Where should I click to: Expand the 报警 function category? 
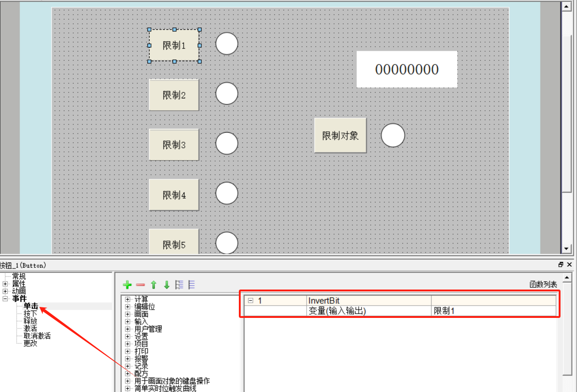tap(128, 359)
